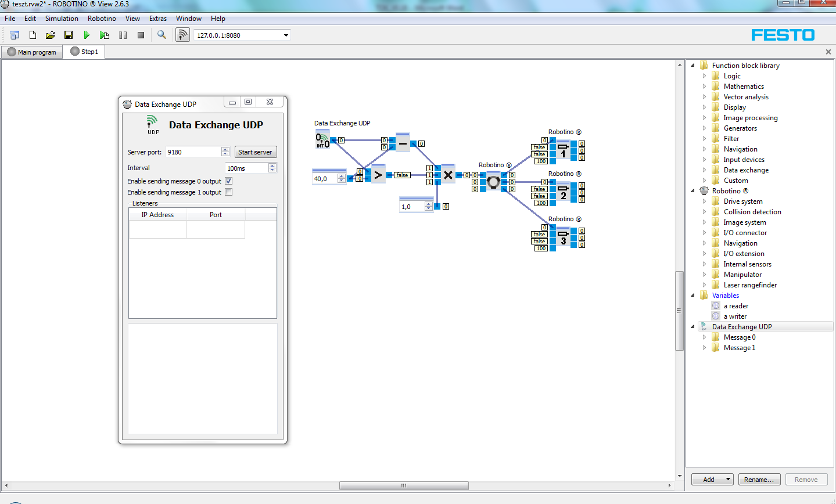Click the 'a reader' variable icon
The width and height of the screenshot is (836, 504).
716,306
